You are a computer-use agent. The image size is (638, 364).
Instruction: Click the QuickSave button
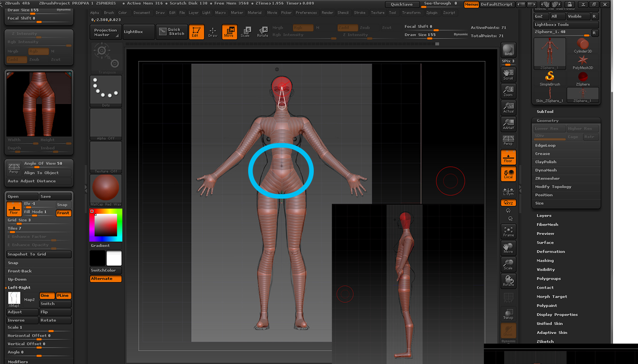coord(401,4)
